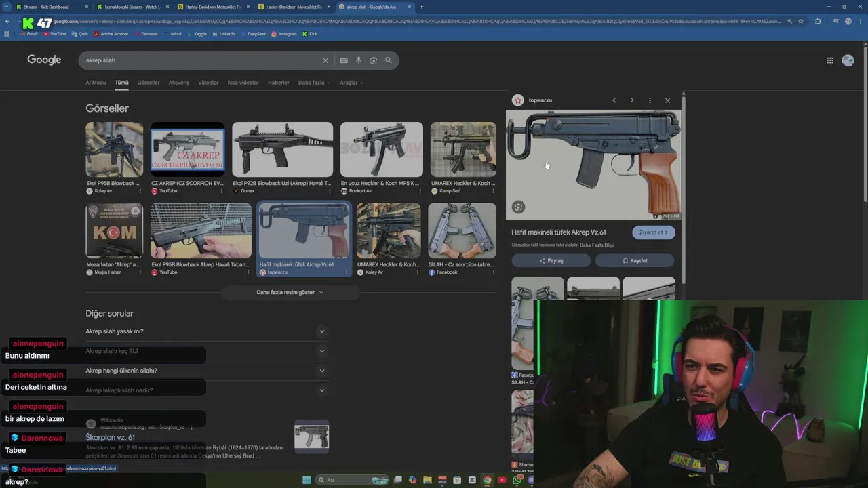Screen dimensions: 868x488
Task: Open the Videolar search tab
Action: (x=208, y=83)
